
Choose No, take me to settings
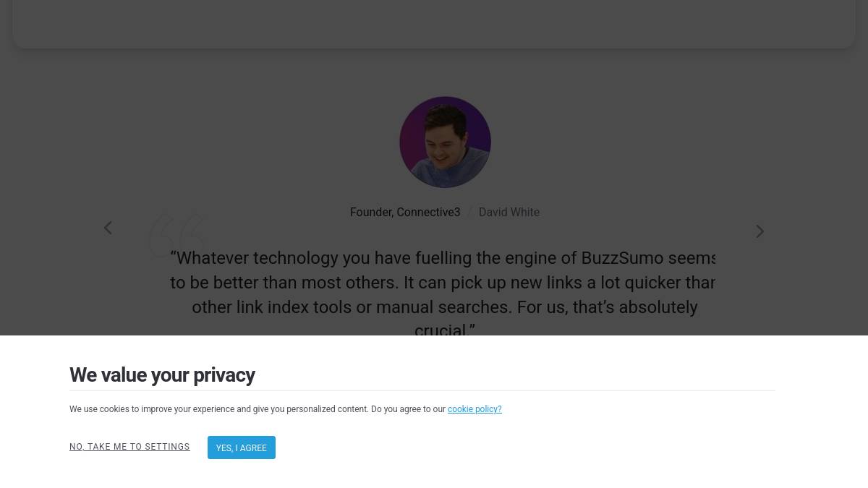click(x=129, y=447)
